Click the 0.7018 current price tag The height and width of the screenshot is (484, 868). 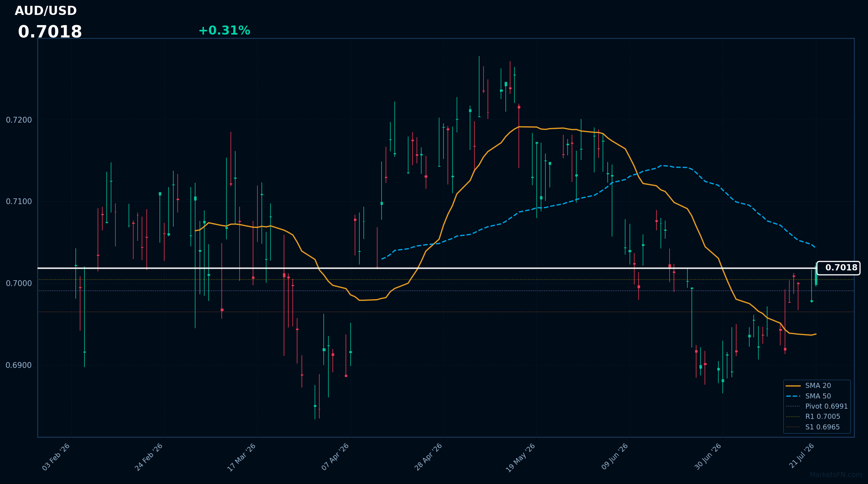(839, 268)
